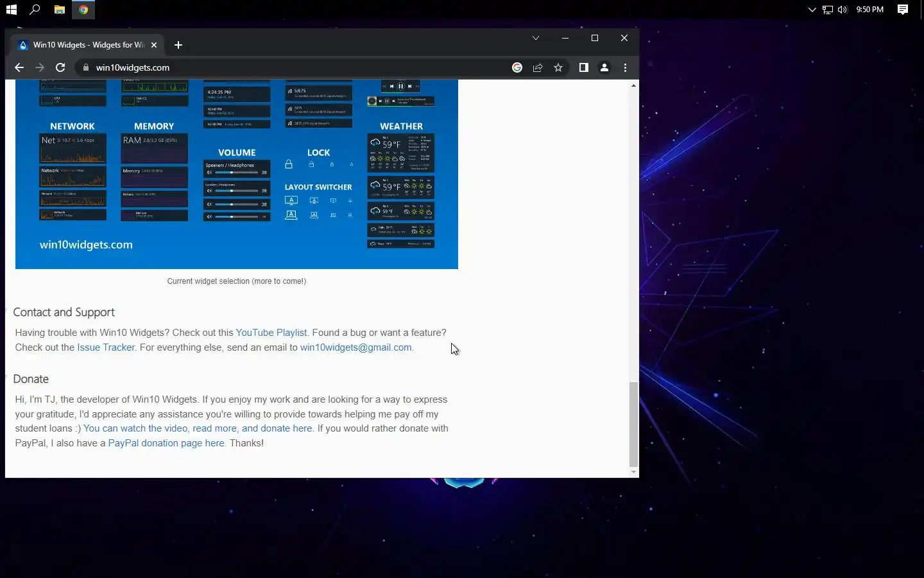Click the Windows Start button
The height and width of the screenshot is (578, 924).
click(x=11, y=10)
